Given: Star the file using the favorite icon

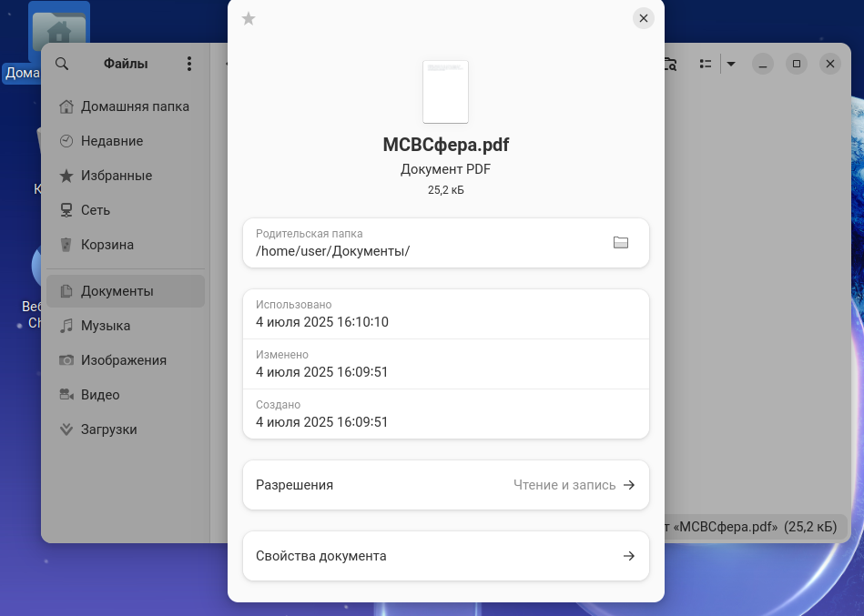Looking at the screenshot, I should point(249,19).
